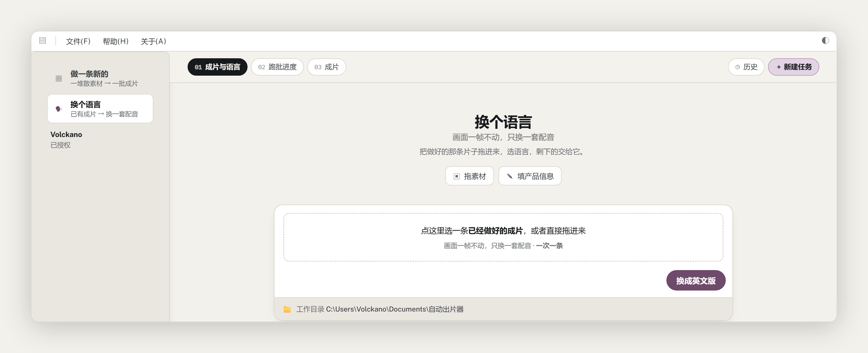
Task: Click the large 换个语言 page heading
Action: (x=503, y=122)
